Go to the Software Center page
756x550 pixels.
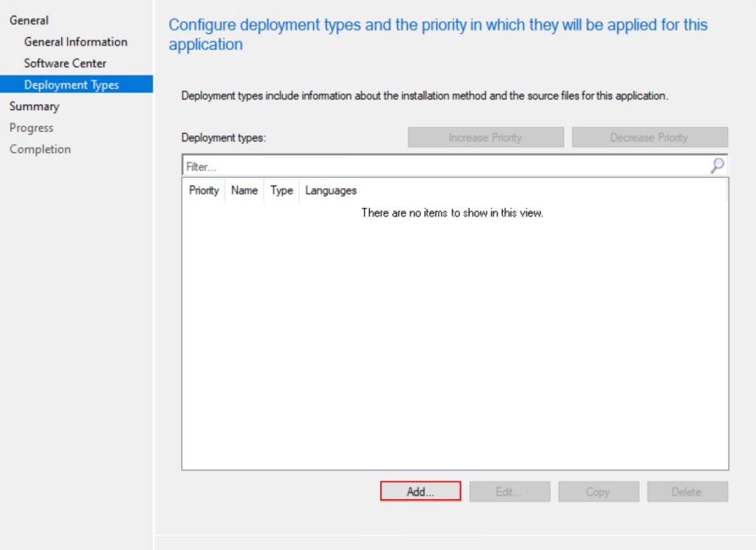tap(65, 63)
